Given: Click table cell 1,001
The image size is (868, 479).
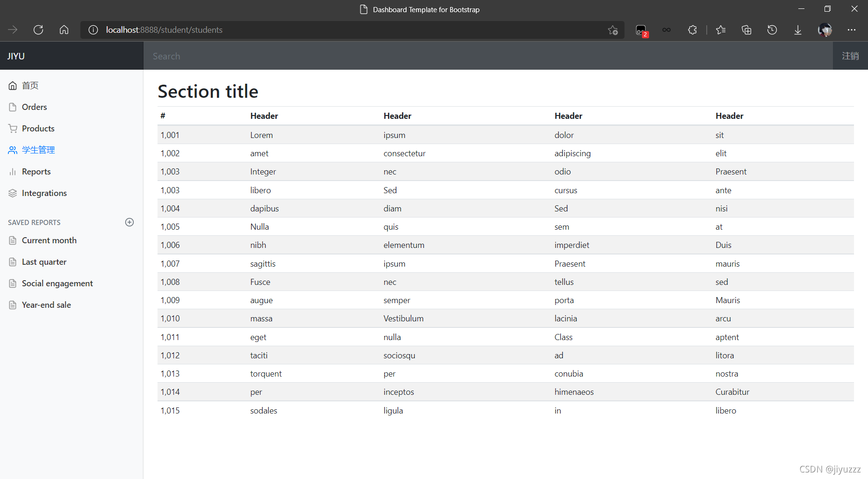Looking at the screenshot, I should point(170,135).
